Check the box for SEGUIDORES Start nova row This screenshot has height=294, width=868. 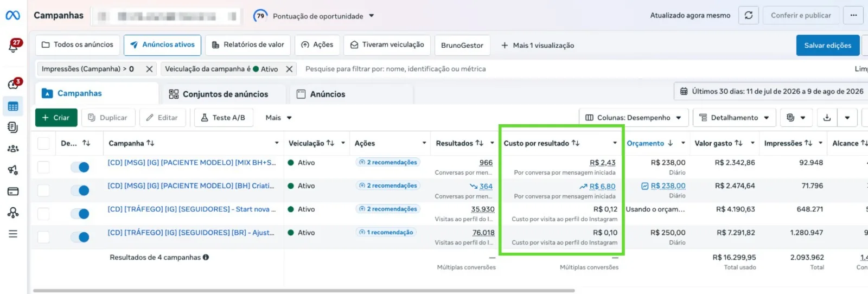tap(43, 214)
